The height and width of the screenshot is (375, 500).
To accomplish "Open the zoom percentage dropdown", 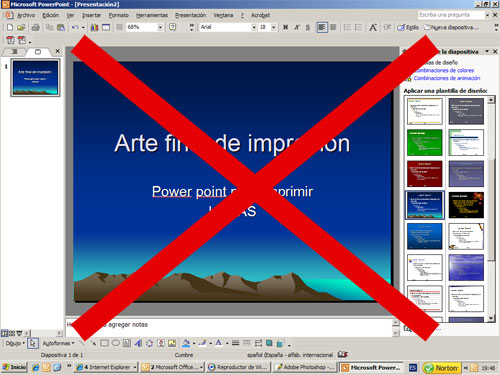I will point(160,27).
